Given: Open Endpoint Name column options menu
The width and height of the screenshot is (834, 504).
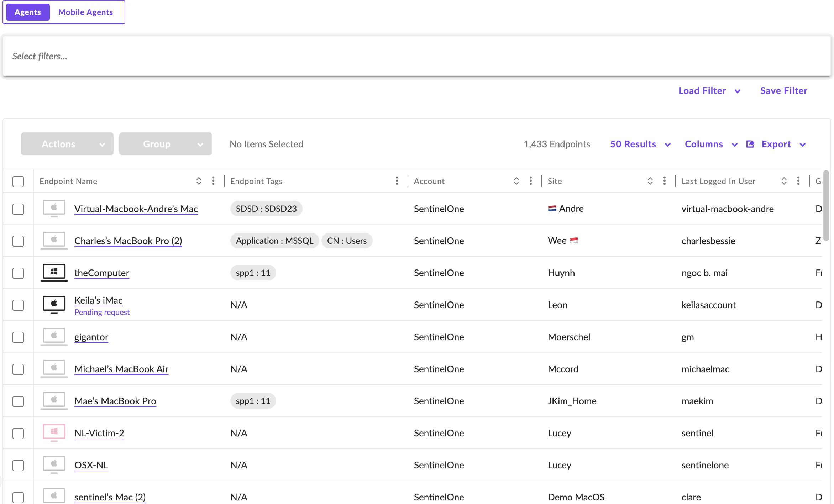Looking at the screenshot, I should tap(213, 181).
